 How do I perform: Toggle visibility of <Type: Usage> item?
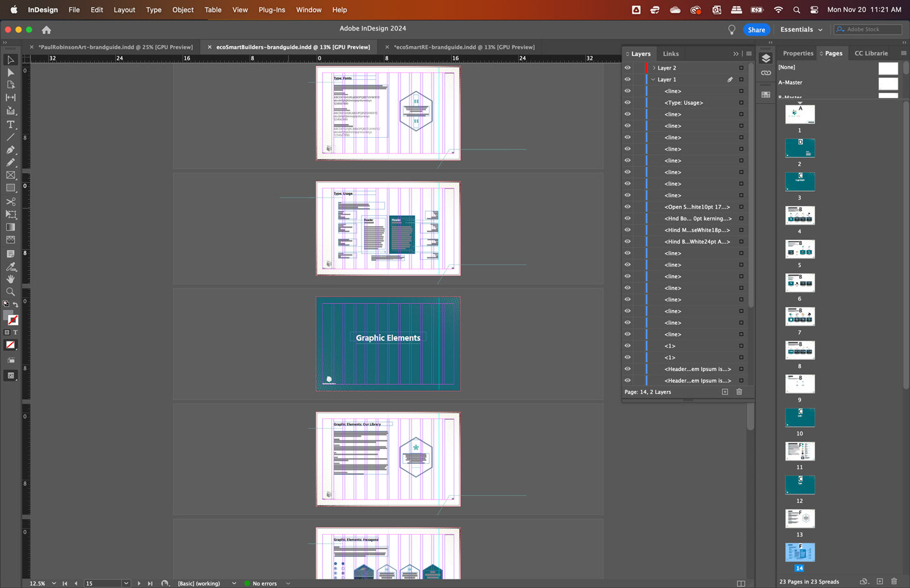pos(627,103)
